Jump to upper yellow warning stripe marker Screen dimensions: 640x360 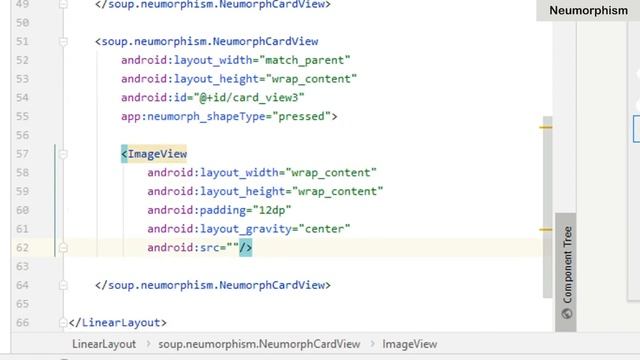coord(546,127)
